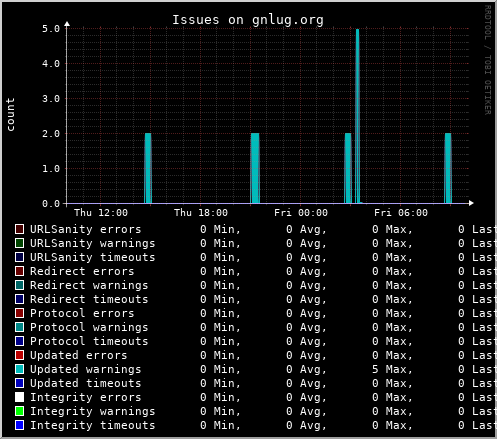Click the Redirect errors color swatch
This screenshot has width=497, height=439.
click(x=19, y=271)
